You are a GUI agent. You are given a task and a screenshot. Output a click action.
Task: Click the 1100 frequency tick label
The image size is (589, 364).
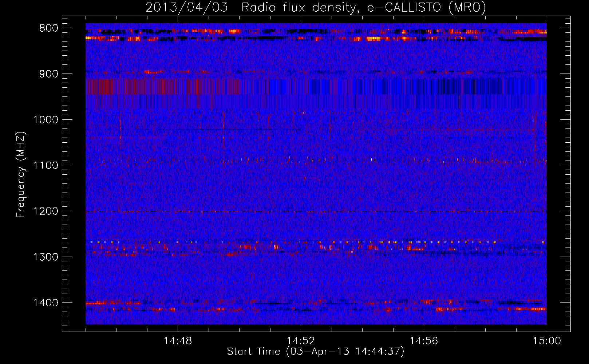[x=46, y=165]
